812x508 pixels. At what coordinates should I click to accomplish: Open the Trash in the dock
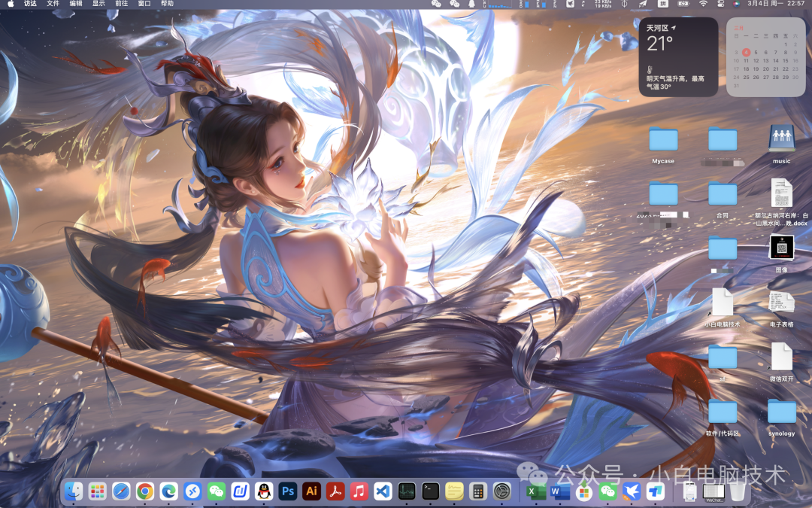(738, 491)
